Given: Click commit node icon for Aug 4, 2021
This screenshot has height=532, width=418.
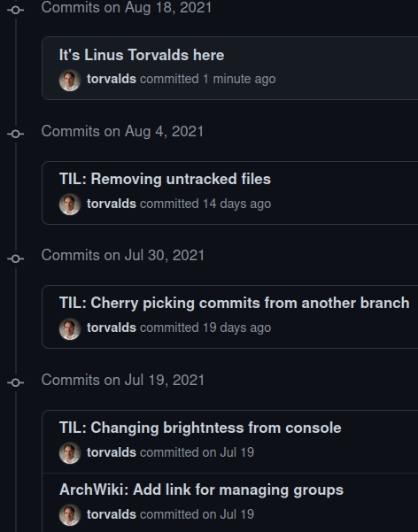Looking at the screenshot, I should click(x=16, y=134).
